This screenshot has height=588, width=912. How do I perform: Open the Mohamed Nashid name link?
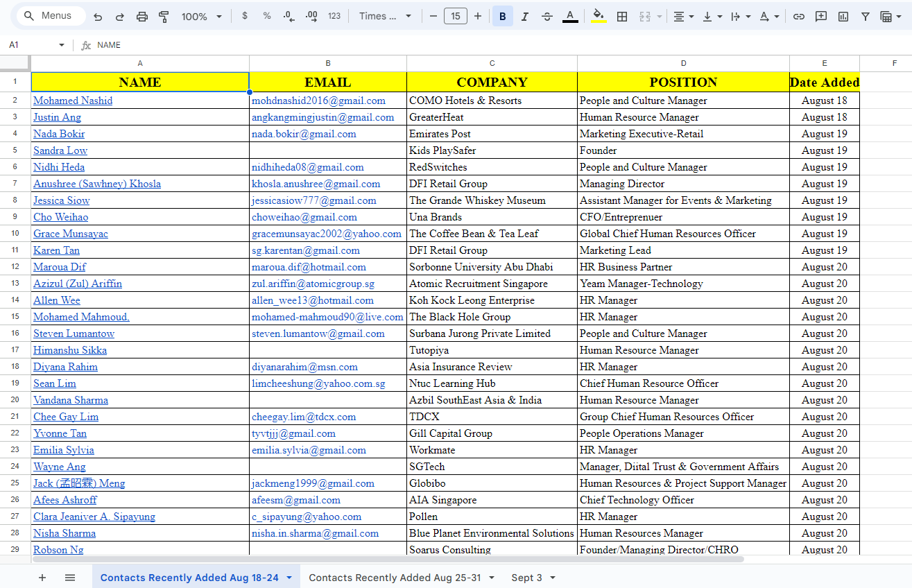[73, 101]
